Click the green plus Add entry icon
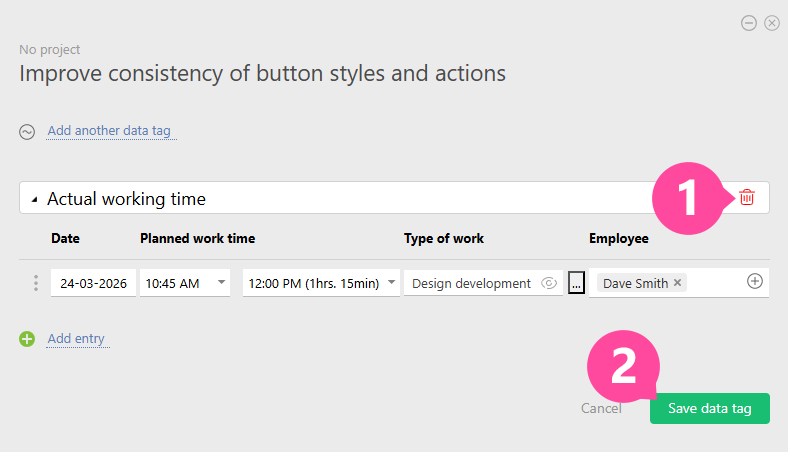This screenshot has height=452, width=788. (x=27, y=339)
